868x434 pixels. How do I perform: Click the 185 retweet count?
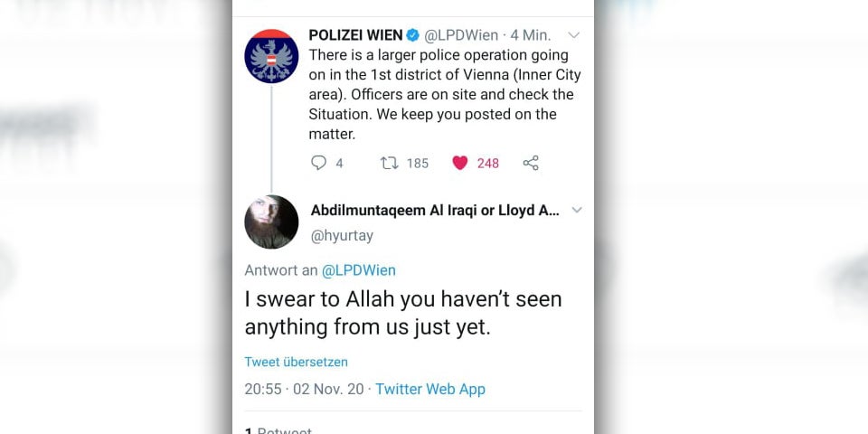pos(418,163)
